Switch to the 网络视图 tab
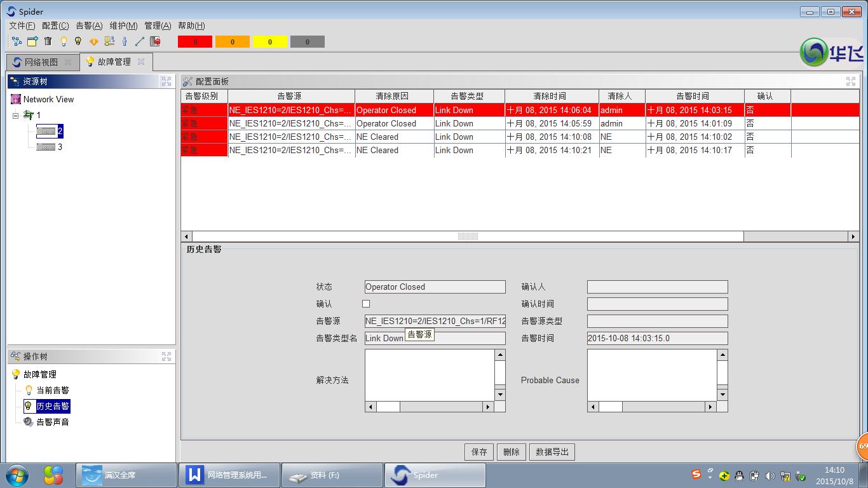 [40, 62]
